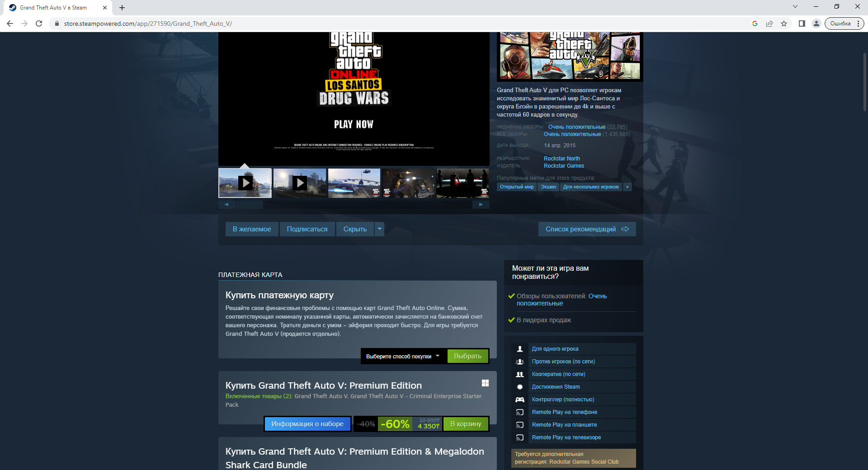
Task: Play the second trailer thumbnail
Action: pyautogui.click(x=300, y=183)
